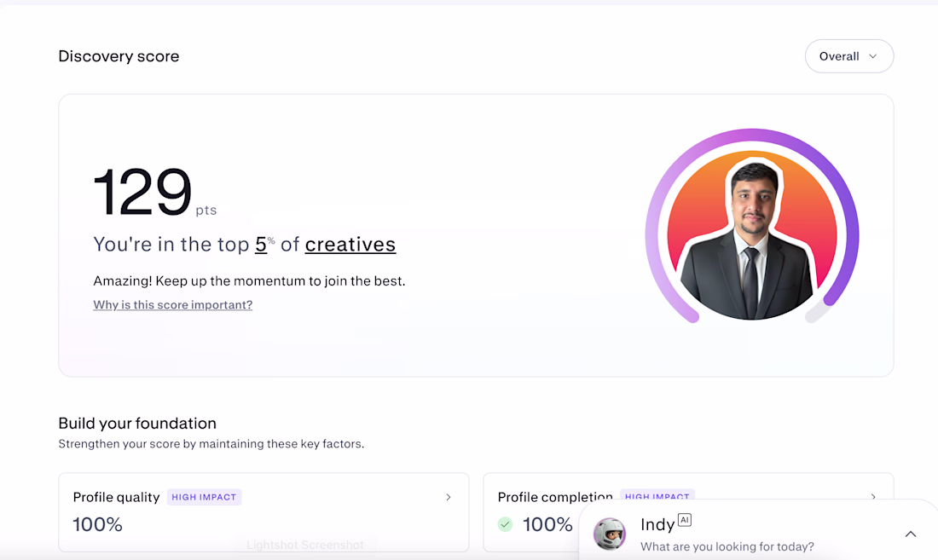Open the Profile quality card title
Viewport: 938px width, 560px height.
116,497
